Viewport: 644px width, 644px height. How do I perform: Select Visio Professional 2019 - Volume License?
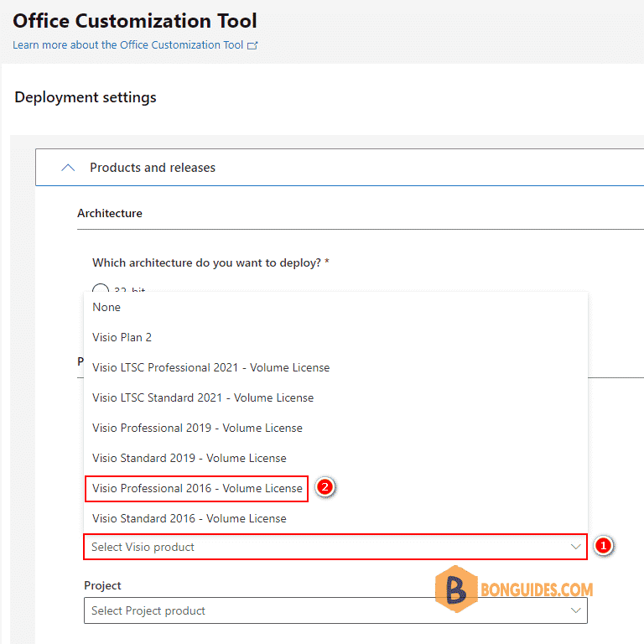335,428
